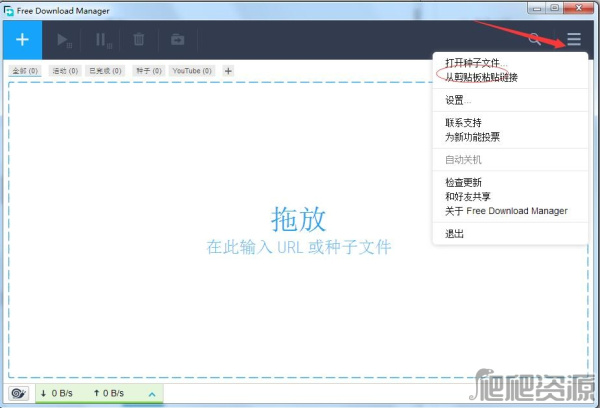
Task: Click the blue plus add download button
Action: coord(23,40)
